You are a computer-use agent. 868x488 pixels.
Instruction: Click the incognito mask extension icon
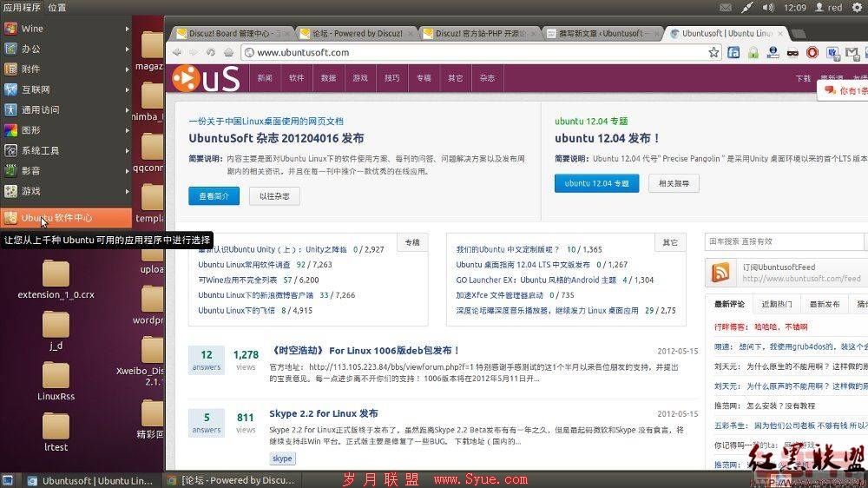[x=792, y=53]
